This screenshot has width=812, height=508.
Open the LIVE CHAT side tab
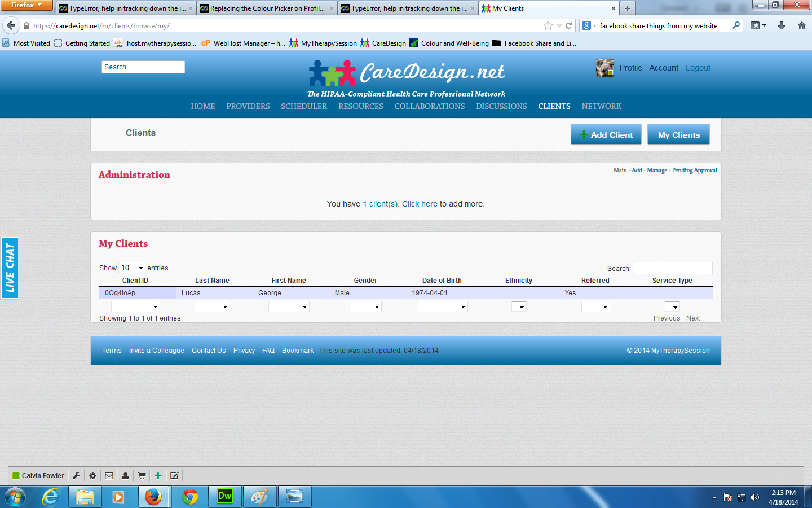click(x=10, y=268)
